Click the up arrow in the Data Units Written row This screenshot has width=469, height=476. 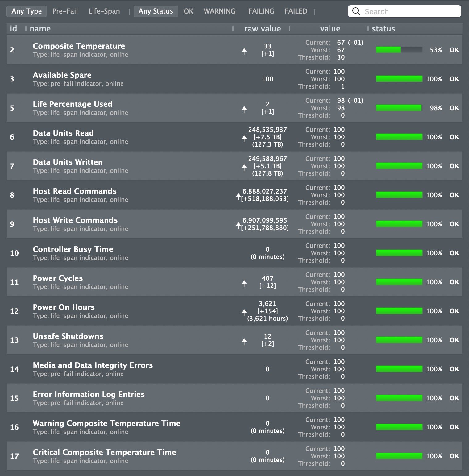tap(244, 167)
